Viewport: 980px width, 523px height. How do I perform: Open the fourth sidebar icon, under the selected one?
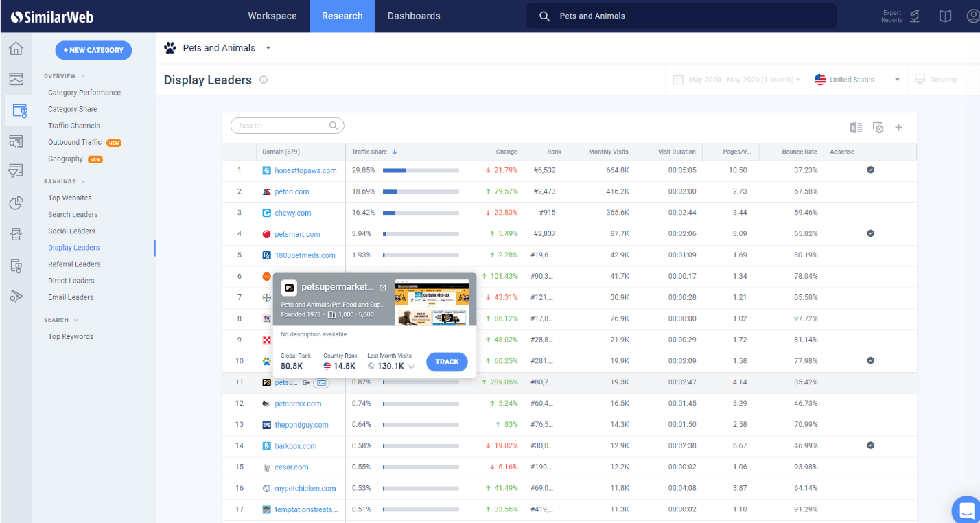pos(16,141)
